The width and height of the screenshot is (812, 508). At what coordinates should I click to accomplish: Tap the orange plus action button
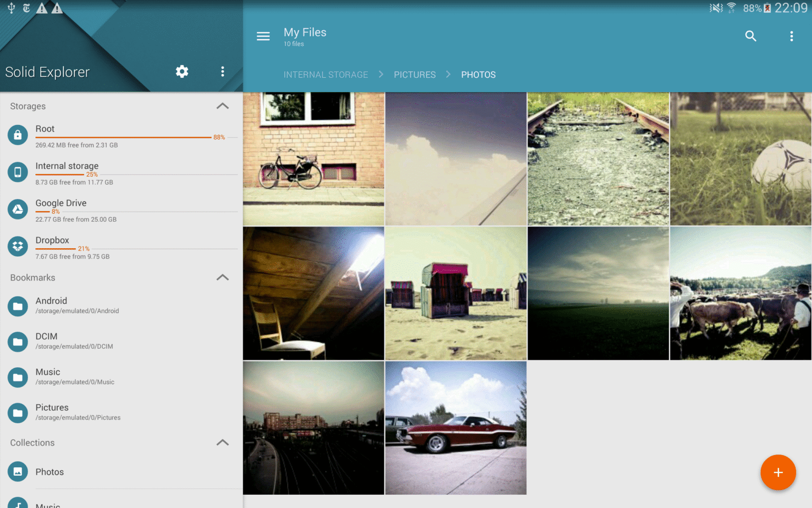(778, 473)
